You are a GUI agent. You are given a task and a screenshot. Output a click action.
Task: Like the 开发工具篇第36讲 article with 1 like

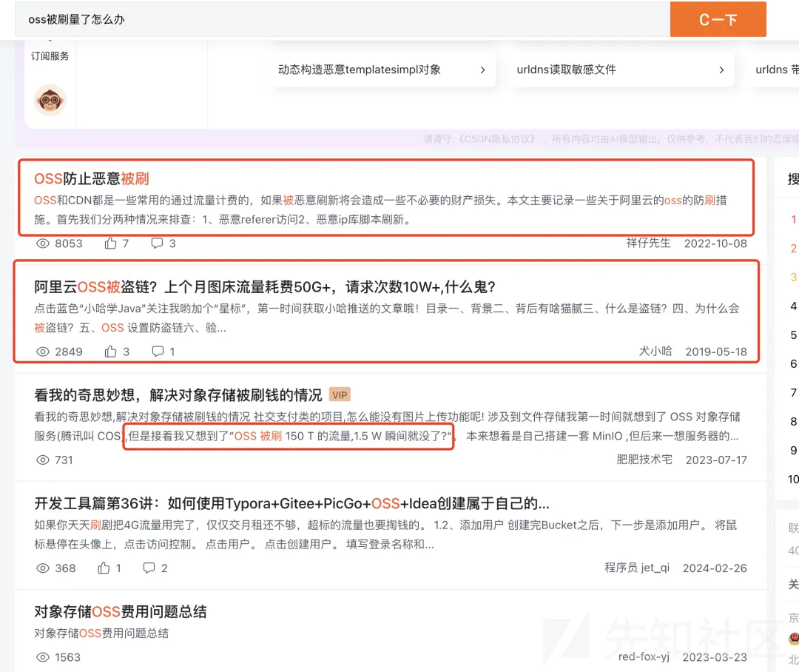pos(104,568)
